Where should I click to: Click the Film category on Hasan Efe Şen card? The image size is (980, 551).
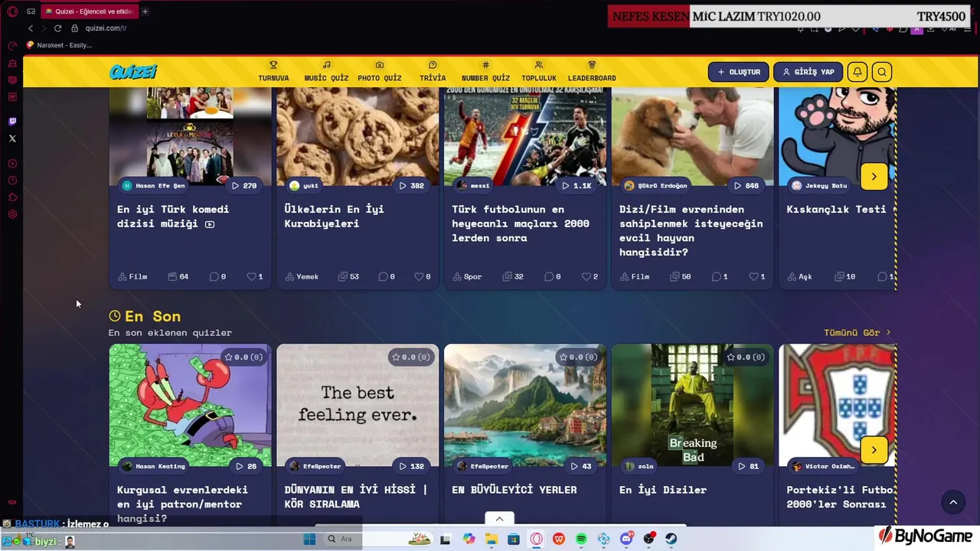(x=132, y=276)
